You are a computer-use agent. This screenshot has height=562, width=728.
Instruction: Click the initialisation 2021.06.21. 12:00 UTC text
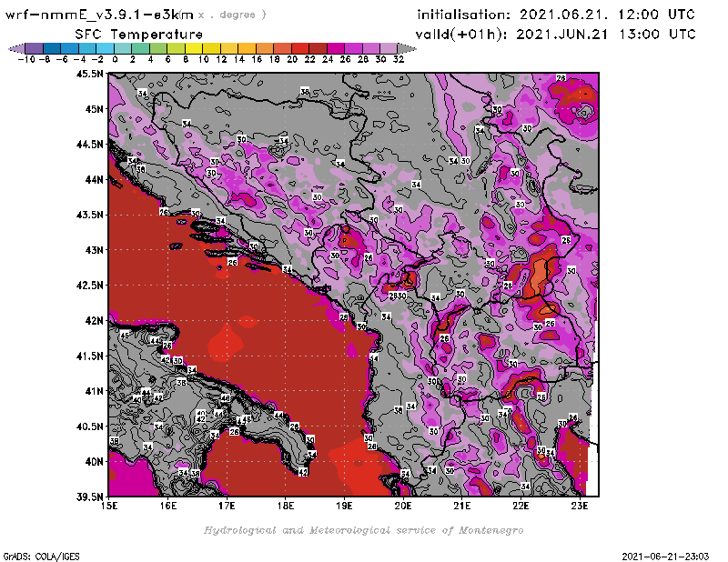coord(556,15)
